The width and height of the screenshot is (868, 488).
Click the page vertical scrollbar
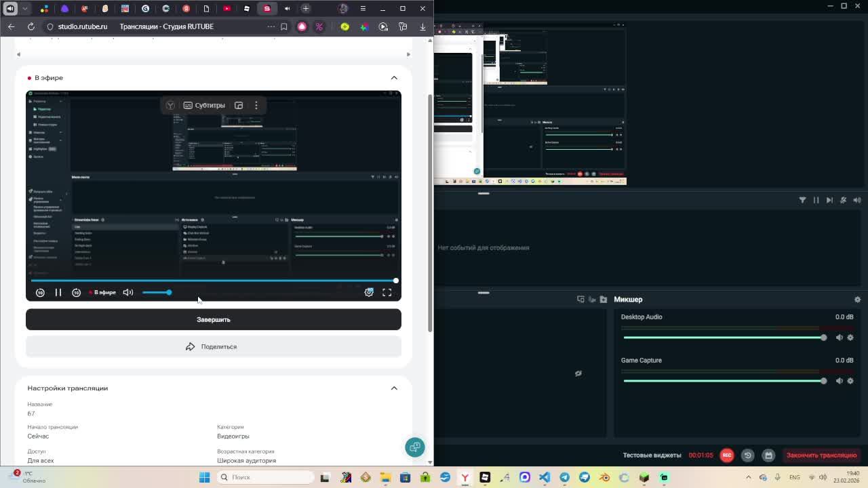430,213
